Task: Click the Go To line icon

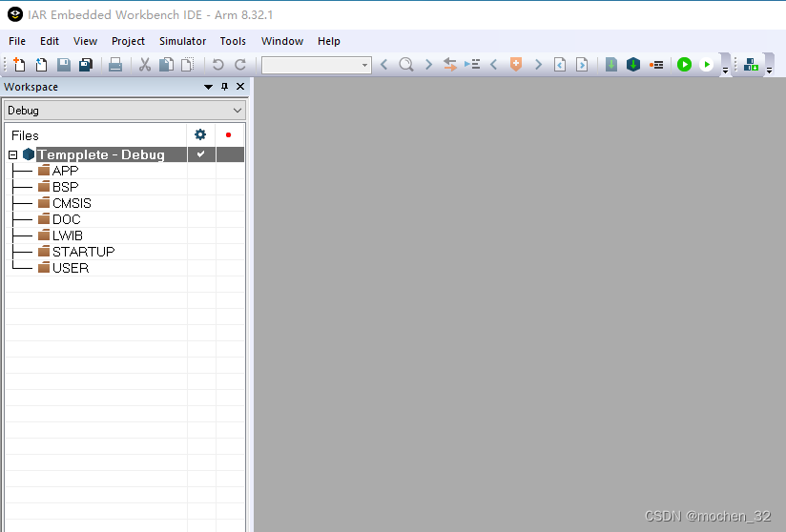Action: [x=472, y=65]
